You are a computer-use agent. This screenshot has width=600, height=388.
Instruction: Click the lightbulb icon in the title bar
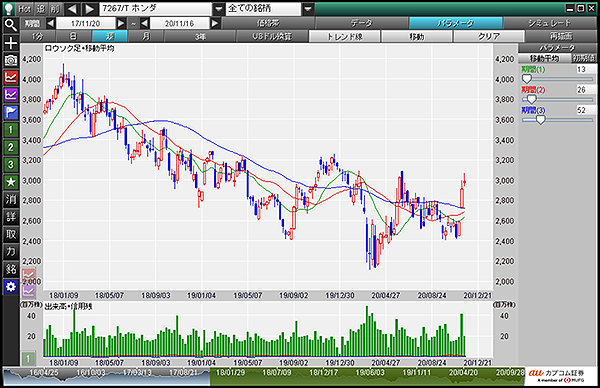8,8
